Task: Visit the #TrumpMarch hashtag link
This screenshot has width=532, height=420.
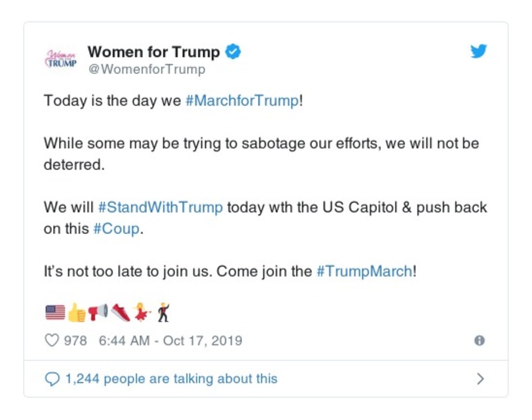Action: coord(364,271)
